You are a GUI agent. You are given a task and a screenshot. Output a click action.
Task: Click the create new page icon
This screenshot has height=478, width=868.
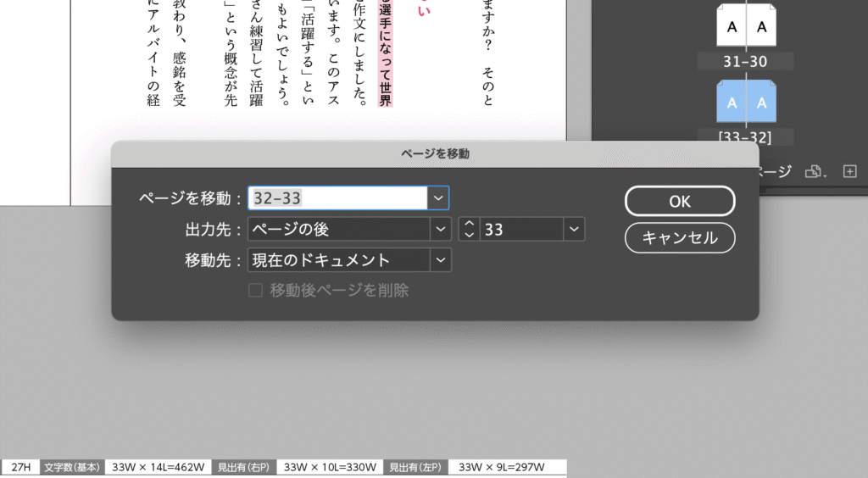pyautogui.click(x=849, y=171)
